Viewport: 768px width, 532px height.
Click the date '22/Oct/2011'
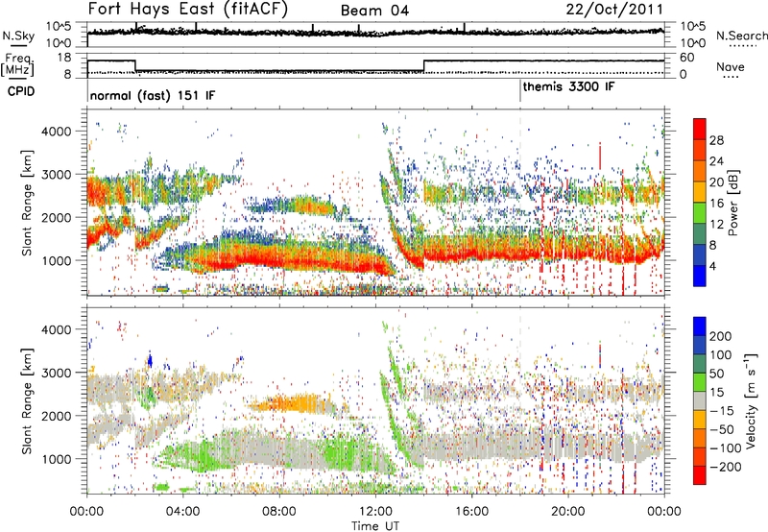click(x=614, y=10)
